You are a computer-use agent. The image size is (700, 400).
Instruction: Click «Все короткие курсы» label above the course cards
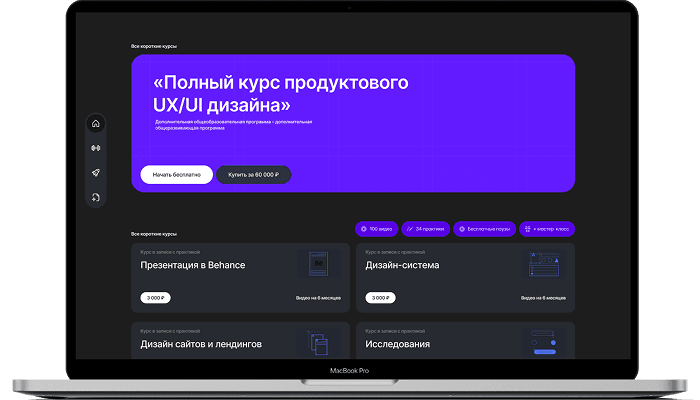pyautogui.click(x=154, y=234)
